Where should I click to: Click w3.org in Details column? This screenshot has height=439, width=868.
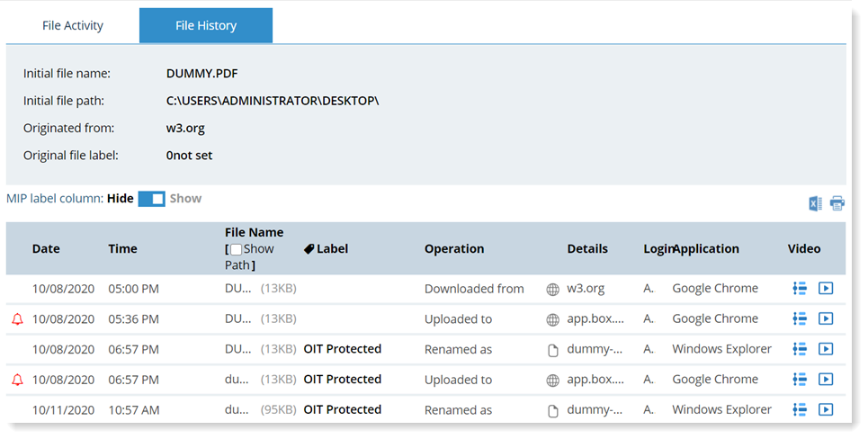(585, 289)
